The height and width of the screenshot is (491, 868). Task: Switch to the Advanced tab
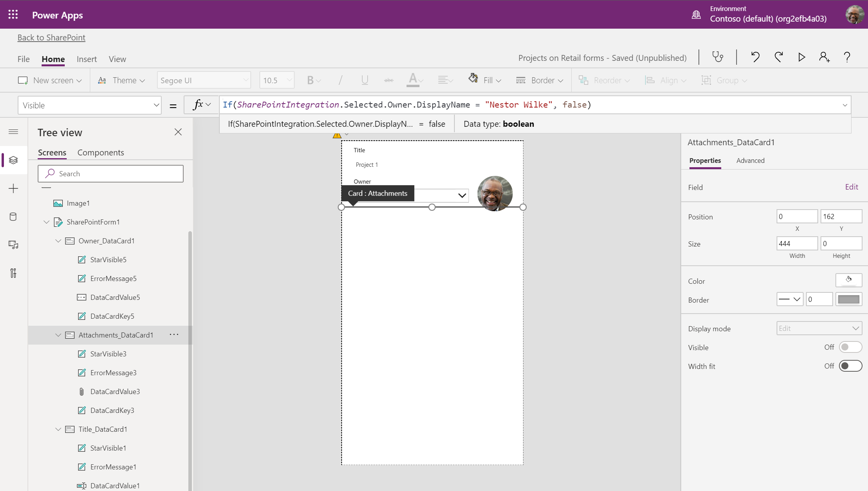[x=750, y=161]
